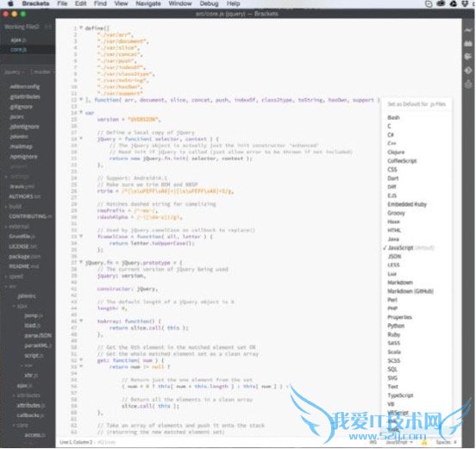Open the Find menu
The width and height of the screenshot is (476, 449).
click(x=100, y=3)
